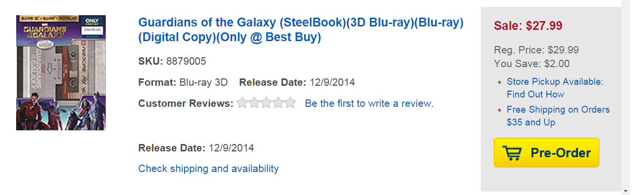Screen dimensions: 644x195
Task: Select the fourth review star
Action: [x=278, y=103]
